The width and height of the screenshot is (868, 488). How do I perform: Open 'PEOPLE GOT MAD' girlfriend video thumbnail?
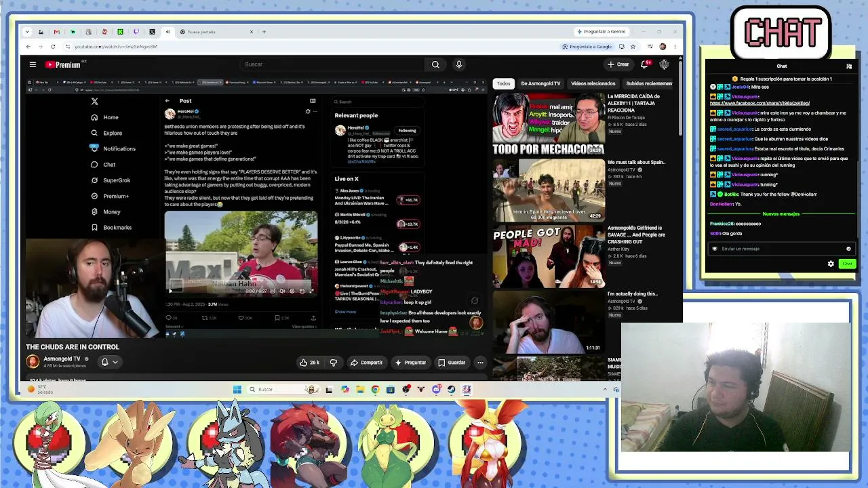[x=549, y=257]
